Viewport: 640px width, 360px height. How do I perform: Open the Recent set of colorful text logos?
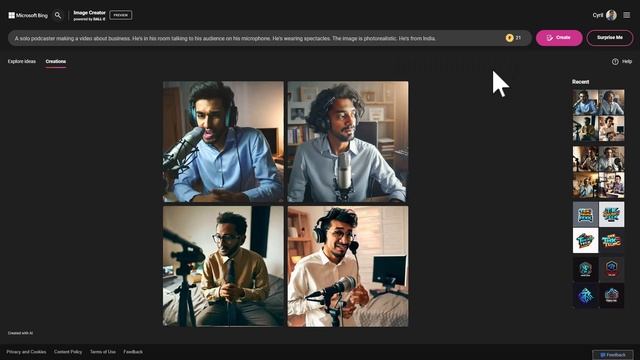pos(598,227)
